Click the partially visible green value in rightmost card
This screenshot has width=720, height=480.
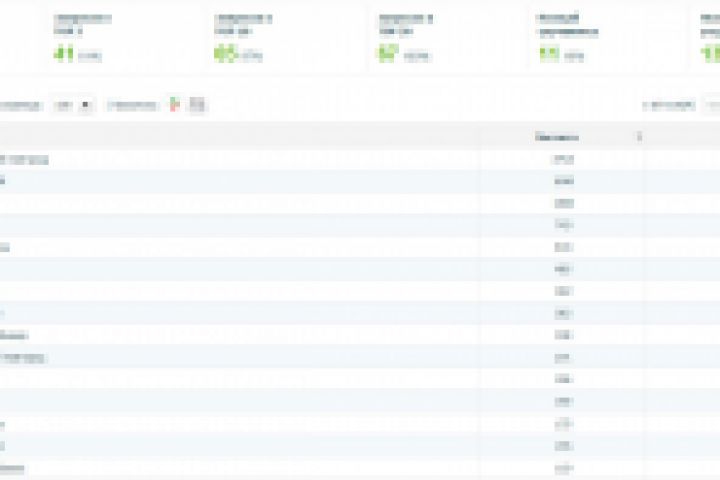710,54
